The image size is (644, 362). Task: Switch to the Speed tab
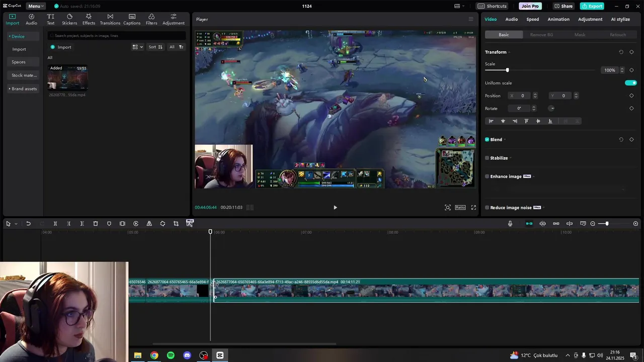533,19
